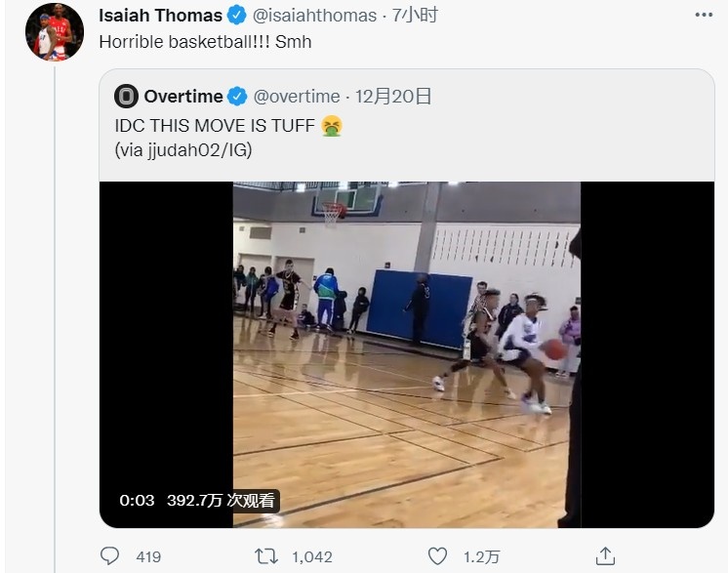This screenshot has height=573, width=728.
Task: Click the 419 replies count
Action: [x=148, y=556]
